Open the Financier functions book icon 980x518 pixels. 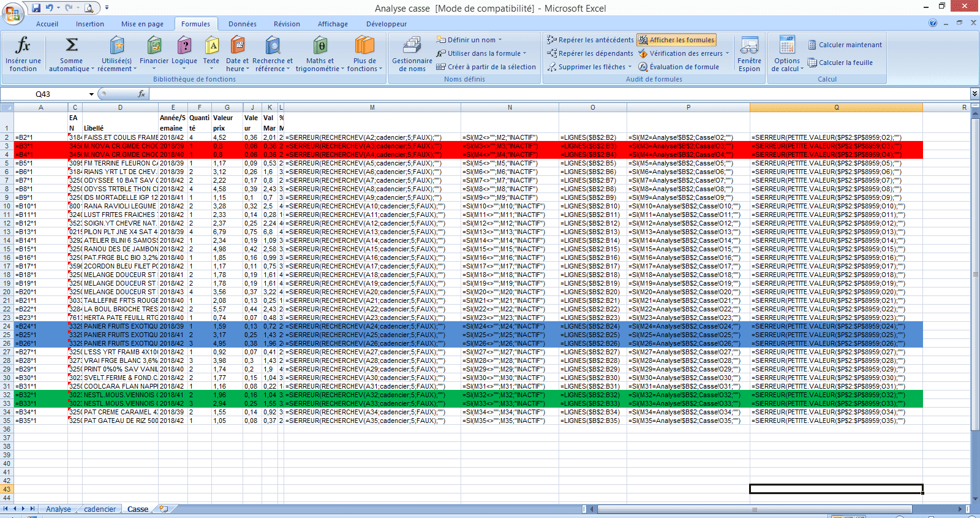coord(154,45)
